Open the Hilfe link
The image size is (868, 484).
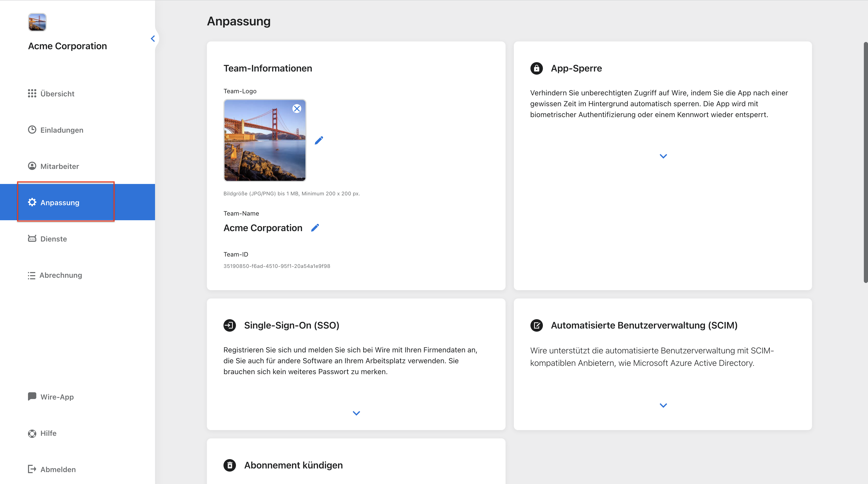[78, 433]
